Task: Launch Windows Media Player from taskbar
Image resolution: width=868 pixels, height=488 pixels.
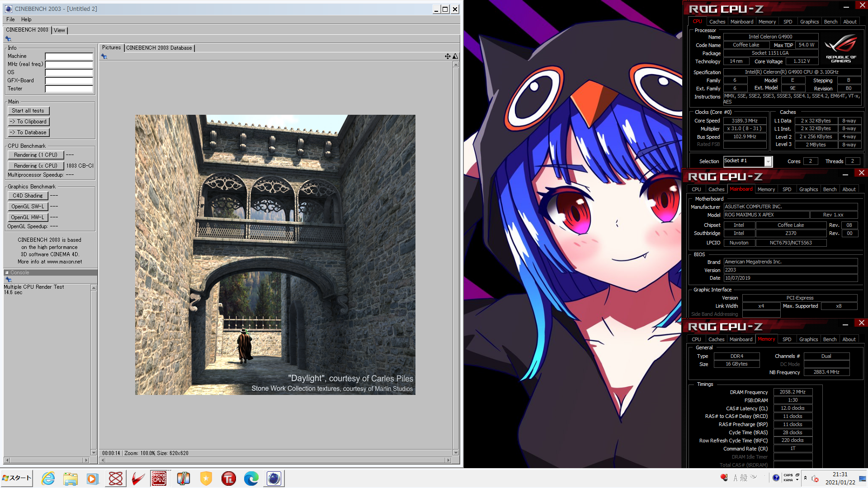Action: point(93,479)
